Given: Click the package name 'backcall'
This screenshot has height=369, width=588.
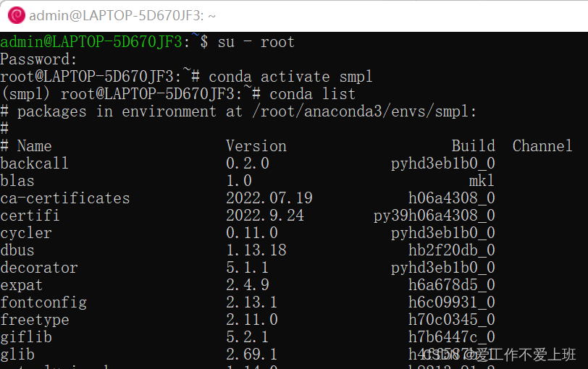Looking at the screenshot, I should tap(35, 164).
